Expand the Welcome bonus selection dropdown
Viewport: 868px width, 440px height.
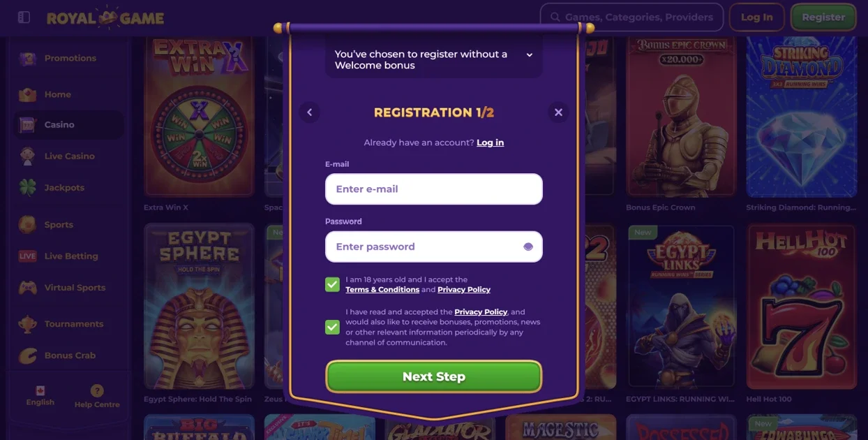click(x=433, y=59)
